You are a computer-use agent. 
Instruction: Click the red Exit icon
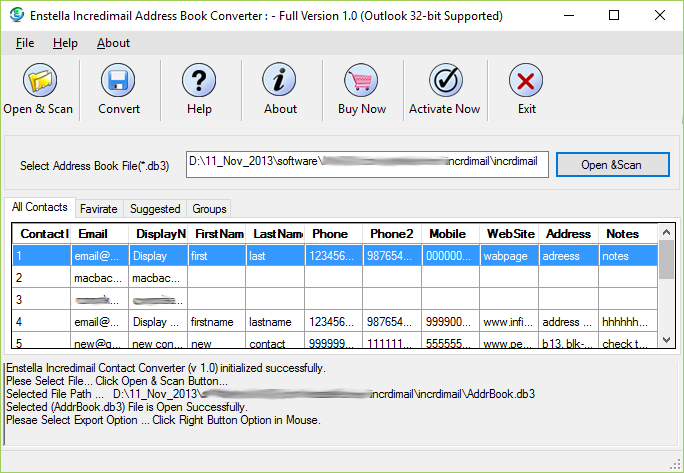[526, 81]
